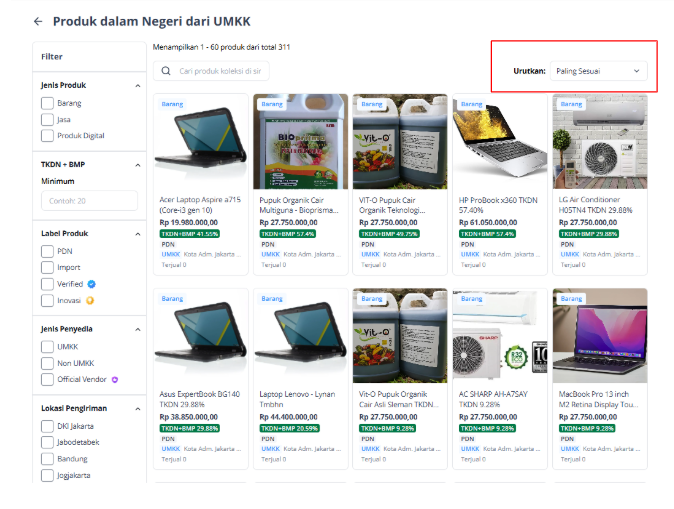Screen dimensions: 674x509
Task: Select the Non UMKK checkbox
Action: 47,363
